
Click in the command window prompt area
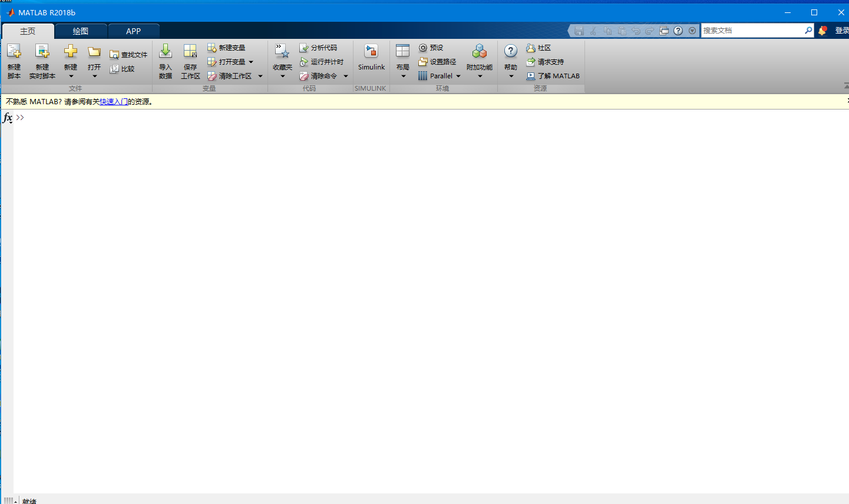coord(431,301)
